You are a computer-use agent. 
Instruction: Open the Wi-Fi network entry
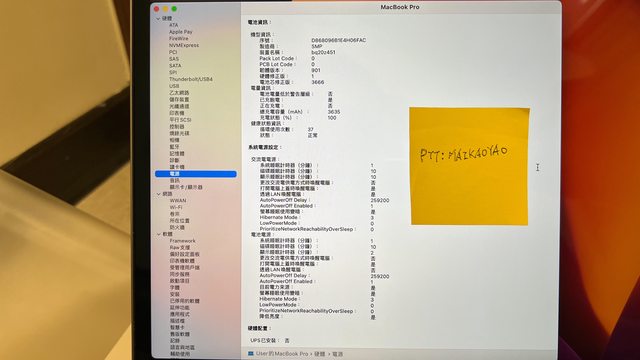point(176,207)
